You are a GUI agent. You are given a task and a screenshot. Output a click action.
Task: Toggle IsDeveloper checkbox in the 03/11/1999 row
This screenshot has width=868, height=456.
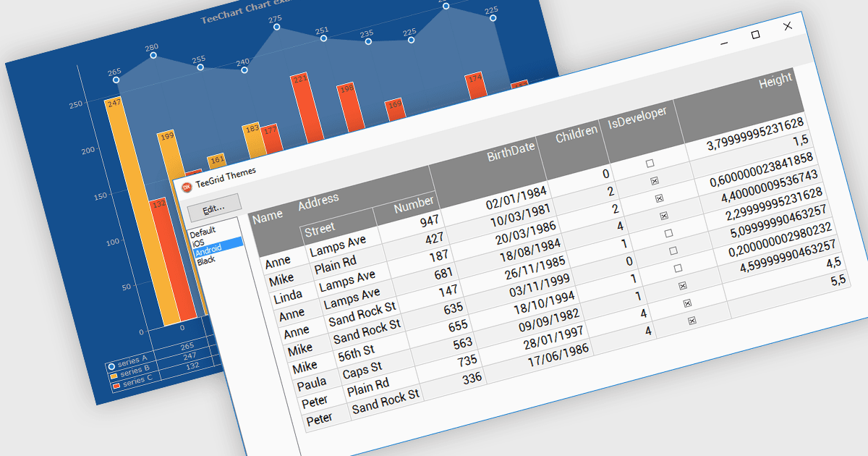673,250
